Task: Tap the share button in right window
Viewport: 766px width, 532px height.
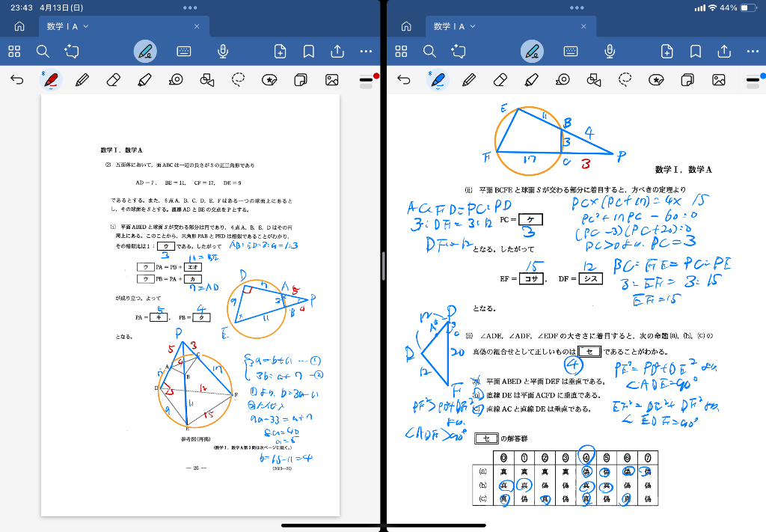Action: tap(724, 51)
